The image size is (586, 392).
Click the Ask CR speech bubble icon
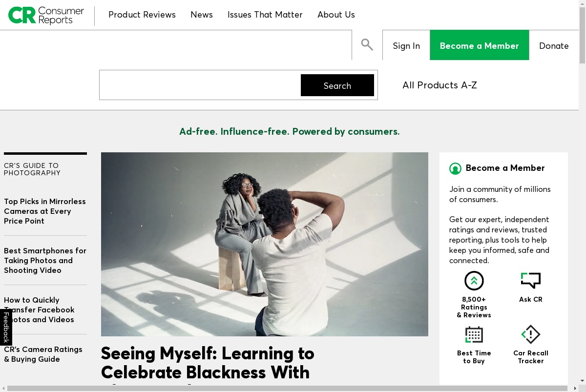coord(530,280)
